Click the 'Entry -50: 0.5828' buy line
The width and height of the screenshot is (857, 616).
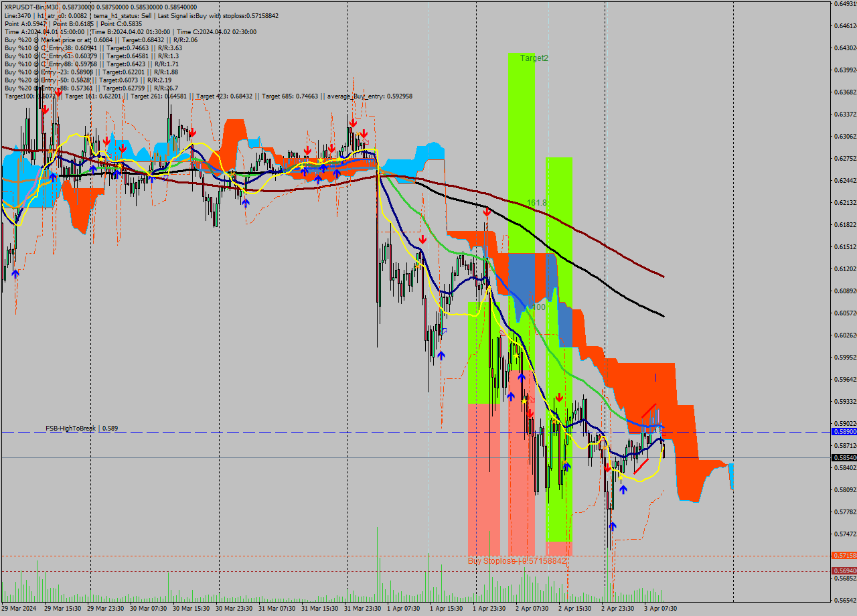click(88, 80)
